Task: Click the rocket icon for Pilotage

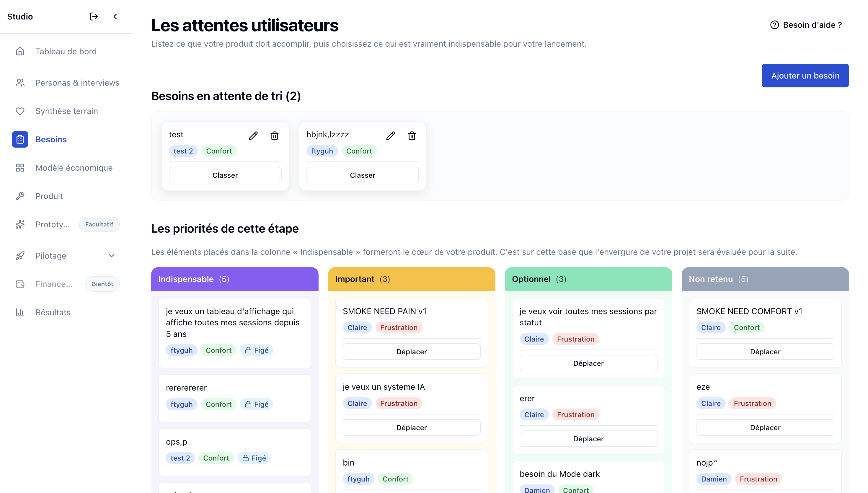Action: [x=20, y=256]
